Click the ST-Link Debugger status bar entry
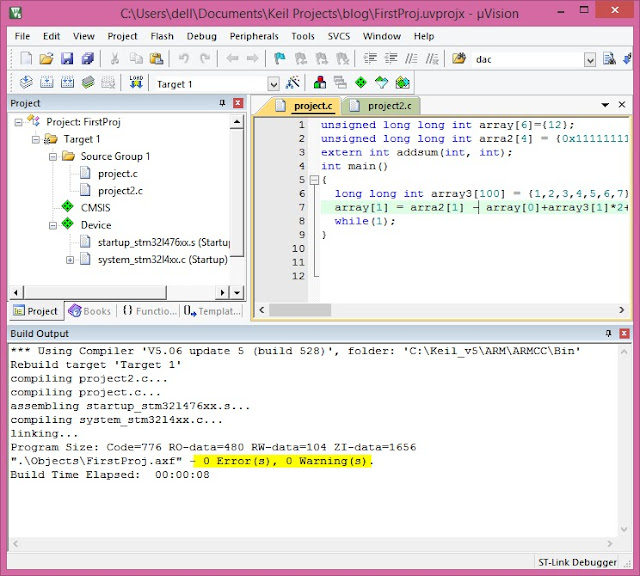The image size is (640, 576). pyautogui.click(x=577, y=563)
